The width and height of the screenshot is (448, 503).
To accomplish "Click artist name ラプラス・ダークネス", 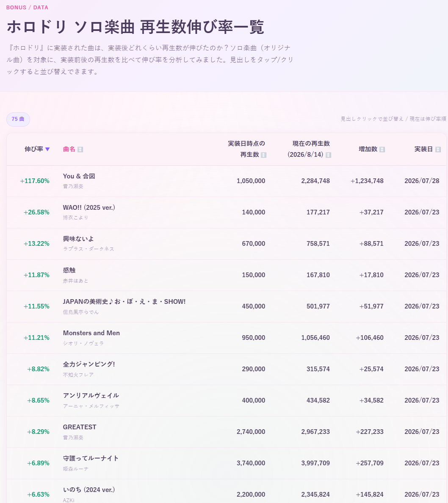I will (88, 249).
